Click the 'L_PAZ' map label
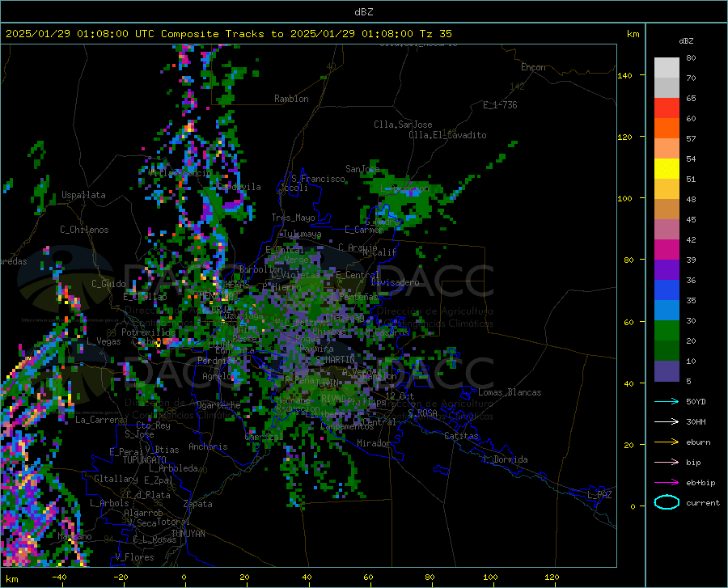728x588 pixels. tap(599, 495)
